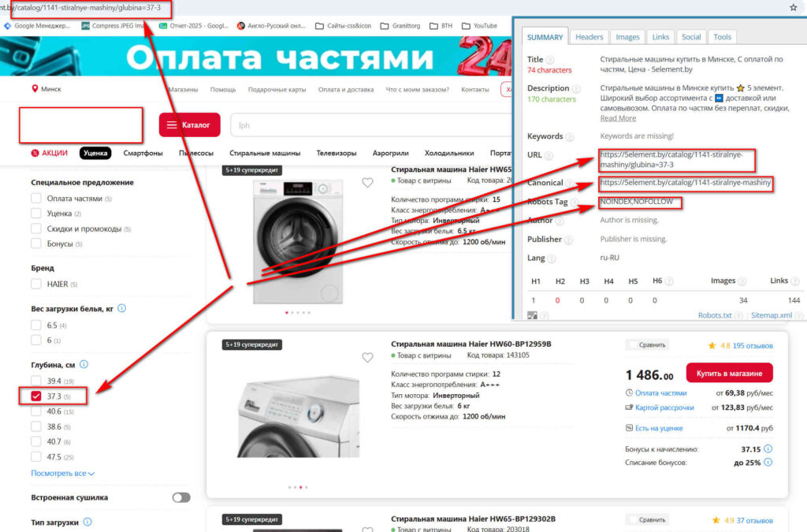The image size is (807, 532).
Task: Toggle the Встроенная сушилка switch
Action: (x=181, y=497)
